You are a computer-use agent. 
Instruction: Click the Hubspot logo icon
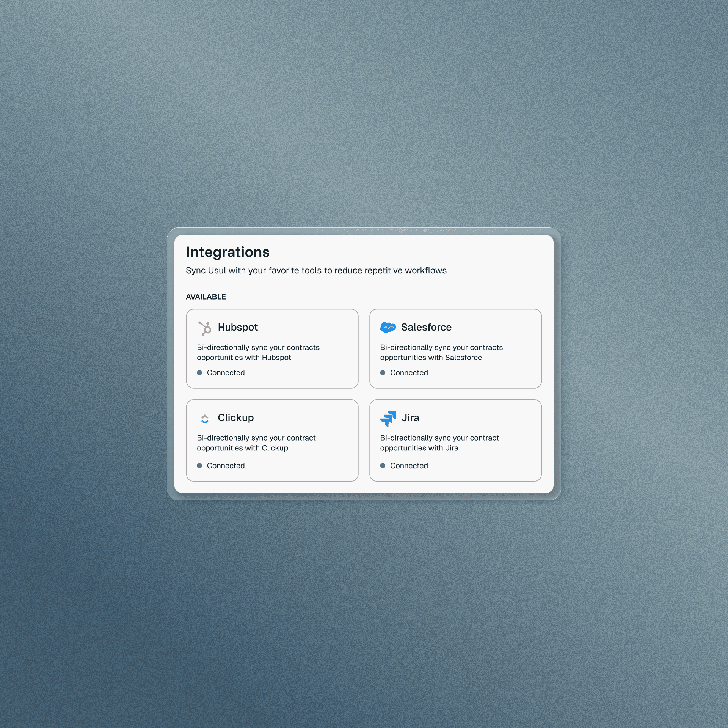click(x=205, y=328)
